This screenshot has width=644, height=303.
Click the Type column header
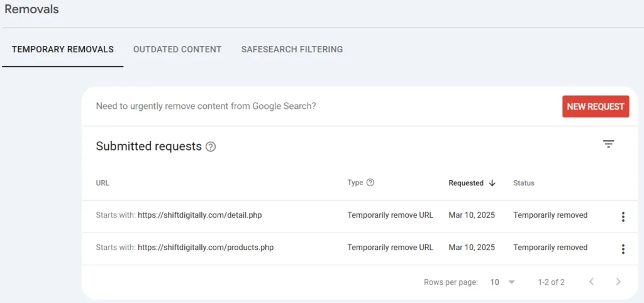pos(355,183)
